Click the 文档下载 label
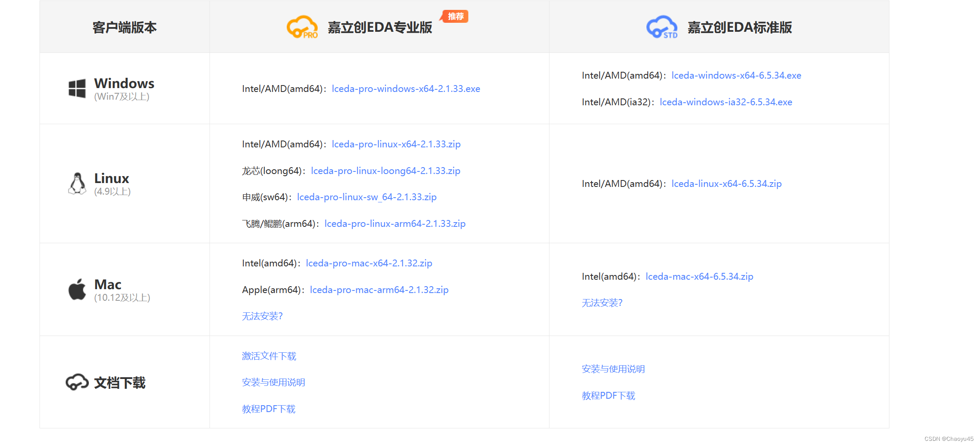 [120, 382]
